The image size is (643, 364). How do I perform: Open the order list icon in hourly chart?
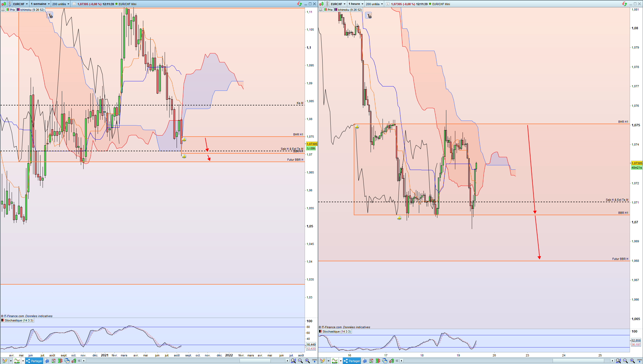[371, 361]
